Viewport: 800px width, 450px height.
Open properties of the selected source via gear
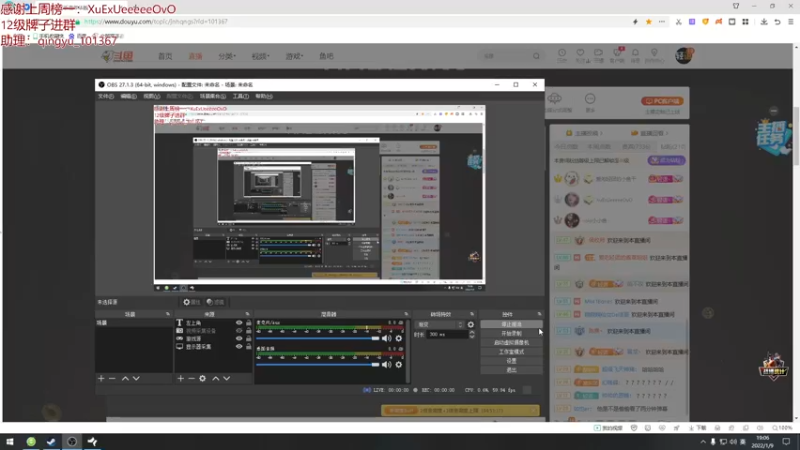point(203,379)
